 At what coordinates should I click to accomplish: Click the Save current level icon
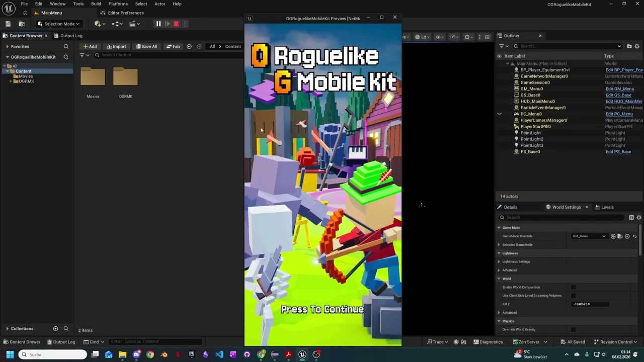pos(8,24)
